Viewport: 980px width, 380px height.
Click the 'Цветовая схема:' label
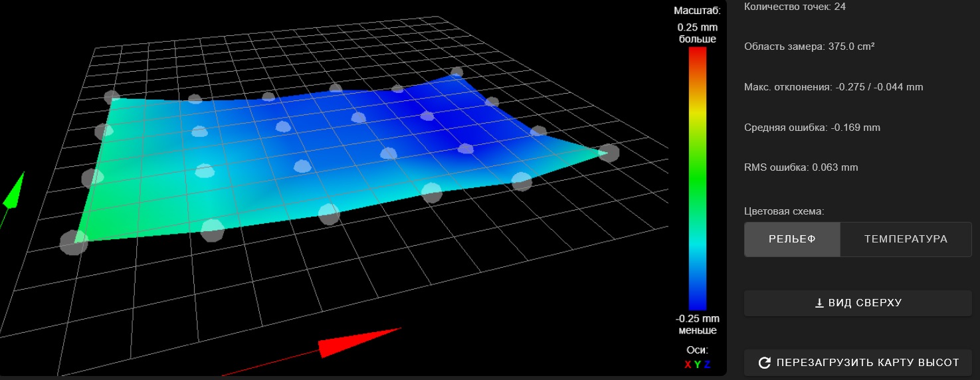(x=784, y=211)
